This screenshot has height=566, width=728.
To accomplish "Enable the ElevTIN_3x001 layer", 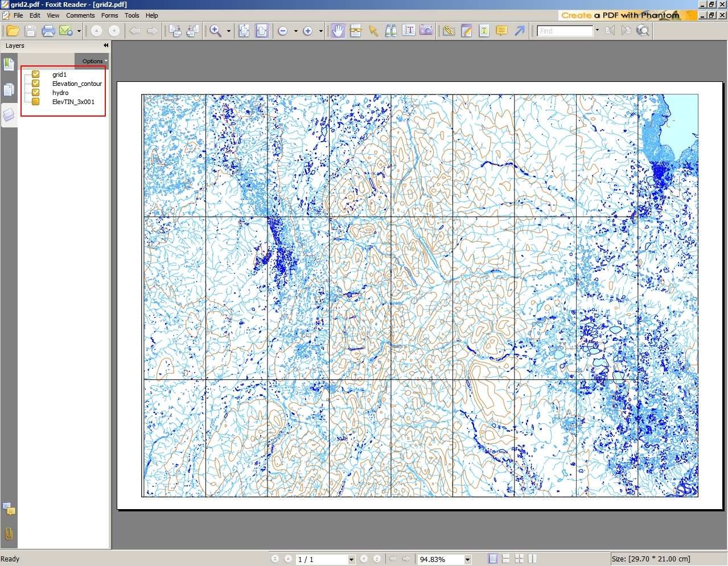I will pos(36,102).
